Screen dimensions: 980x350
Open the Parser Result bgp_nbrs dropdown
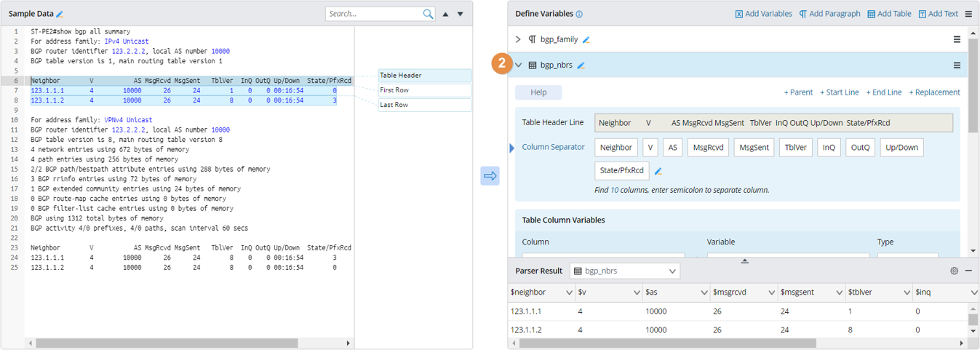pos(624,271)
